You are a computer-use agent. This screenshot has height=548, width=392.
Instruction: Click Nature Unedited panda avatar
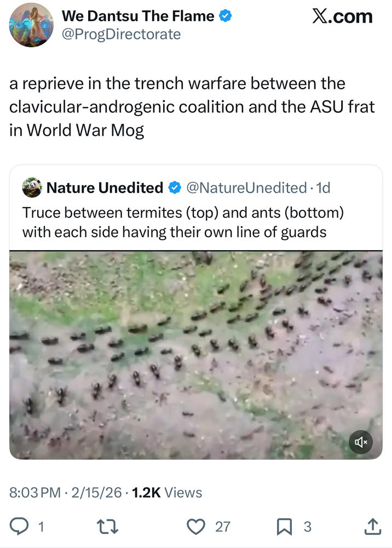(x=32, y=188)
